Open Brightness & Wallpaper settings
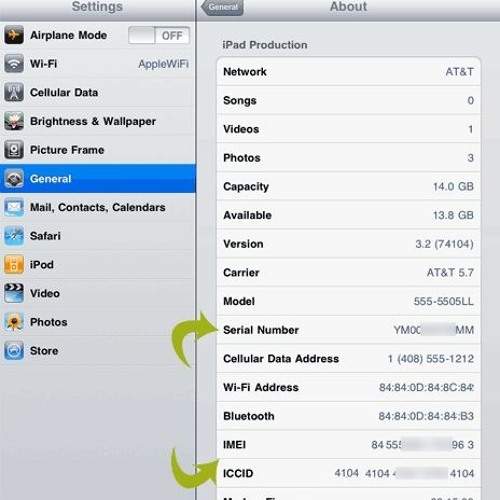Screen dimensions: 500x500 [x=98, y=121]
